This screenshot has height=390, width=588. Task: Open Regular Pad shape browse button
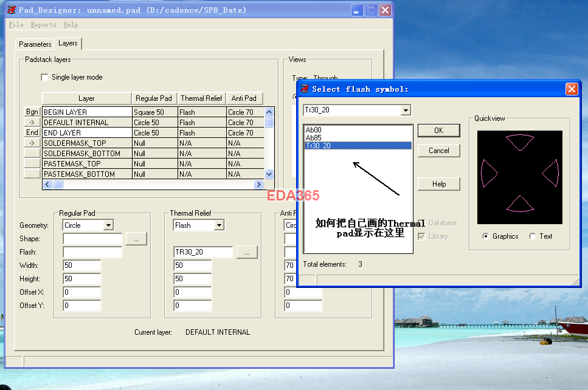[x=136, y=239]
